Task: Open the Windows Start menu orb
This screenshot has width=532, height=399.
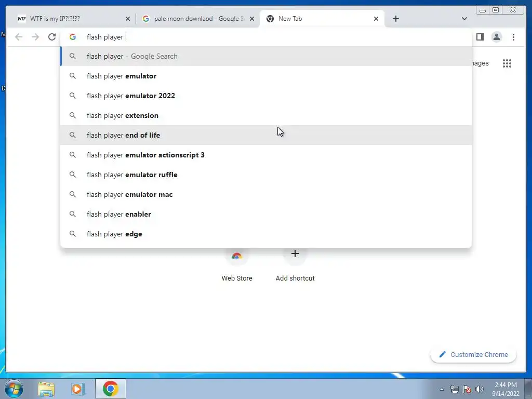Action: point(14,389)
